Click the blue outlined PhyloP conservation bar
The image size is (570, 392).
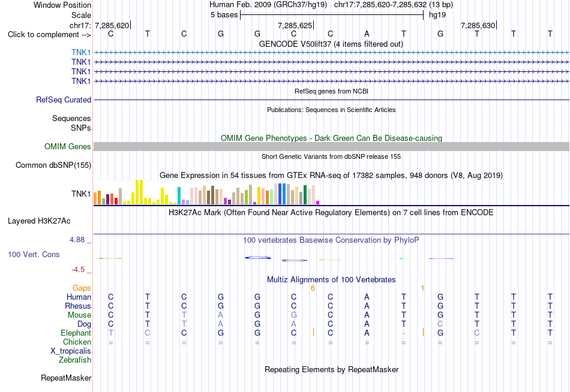(258, 258)
